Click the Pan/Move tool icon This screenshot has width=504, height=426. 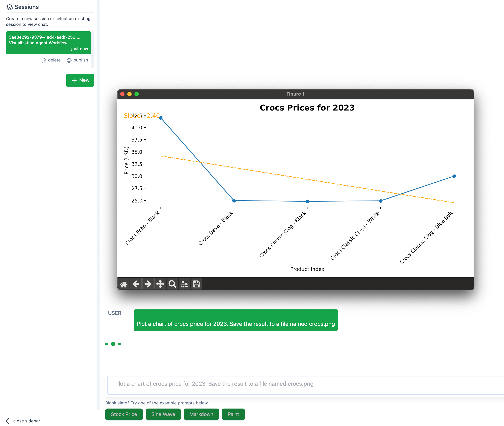(x=160, y=284)
